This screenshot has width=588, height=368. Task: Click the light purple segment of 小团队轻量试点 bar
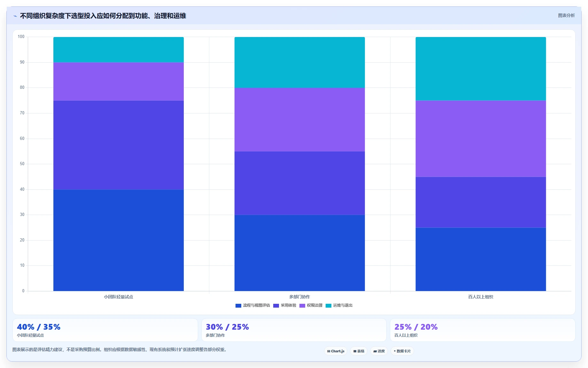[x=119, y=81]
